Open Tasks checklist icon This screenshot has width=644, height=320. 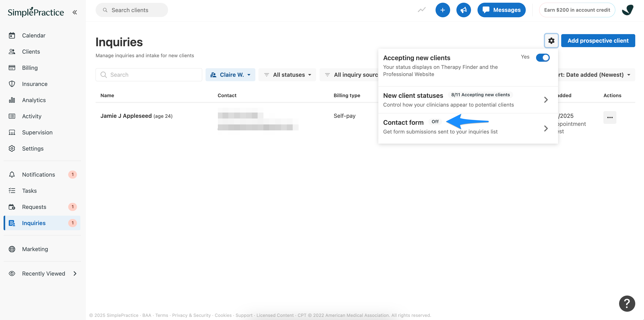click(12, 191)
